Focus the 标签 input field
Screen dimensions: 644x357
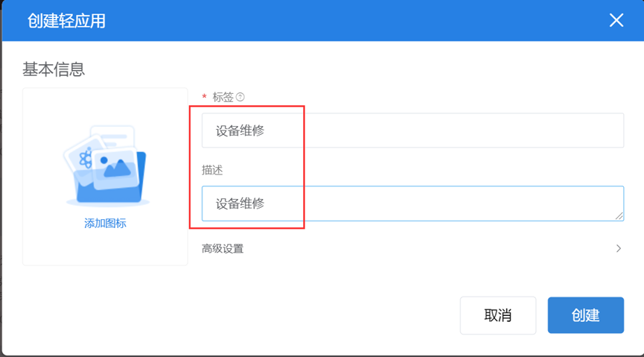coord(412,130)
